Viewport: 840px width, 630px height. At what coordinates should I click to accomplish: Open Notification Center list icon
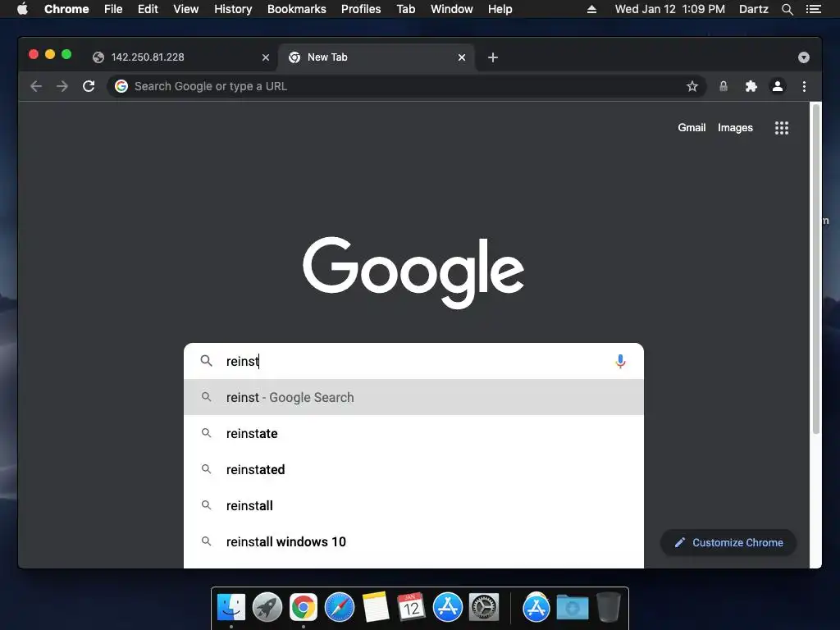pyautogui.click(x=813, y=9)
